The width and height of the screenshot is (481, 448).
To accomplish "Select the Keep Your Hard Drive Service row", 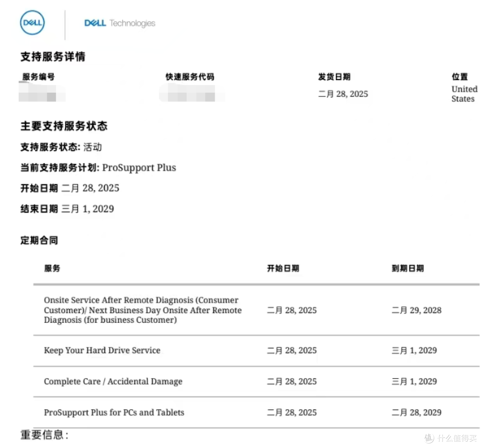I will (x=257, y=350).
